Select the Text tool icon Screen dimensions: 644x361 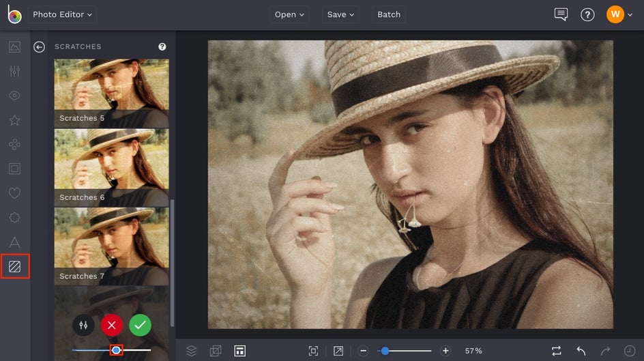(14, 242)
